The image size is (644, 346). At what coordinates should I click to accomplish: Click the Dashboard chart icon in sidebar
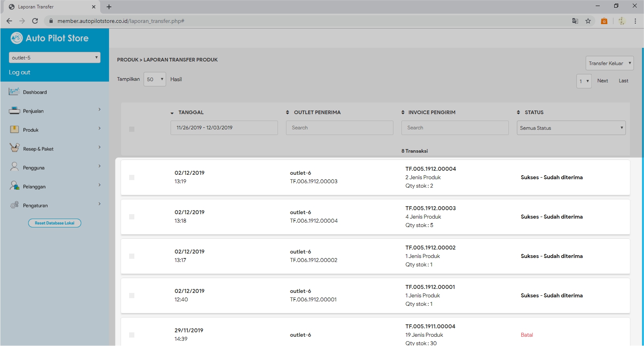[x=14, y=92]
